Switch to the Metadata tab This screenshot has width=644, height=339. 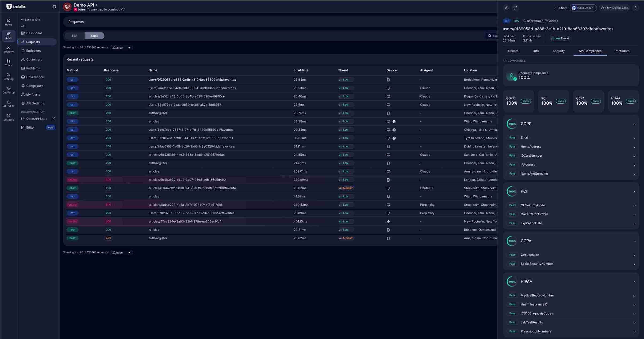coord(622,51)
